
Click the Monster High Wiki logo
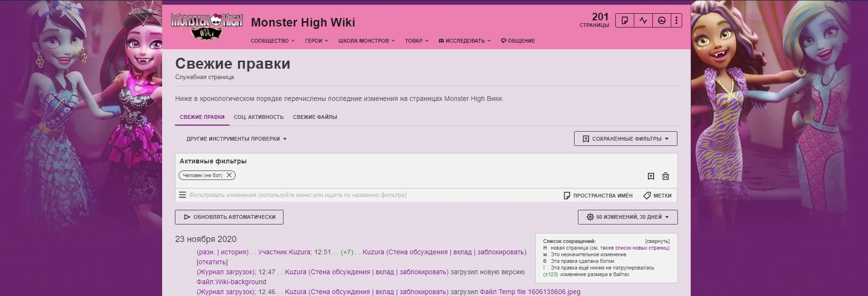coord(206,26)
